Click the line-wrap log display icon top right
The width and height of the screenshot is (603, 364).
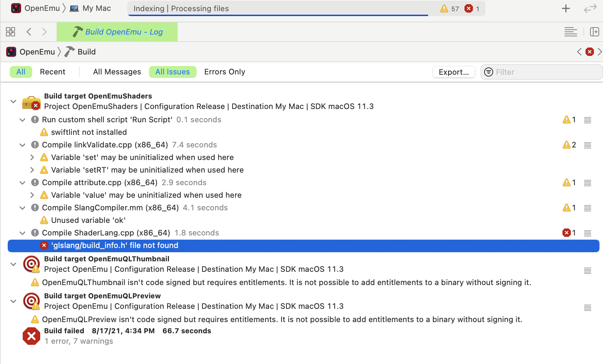pos(570,31)
